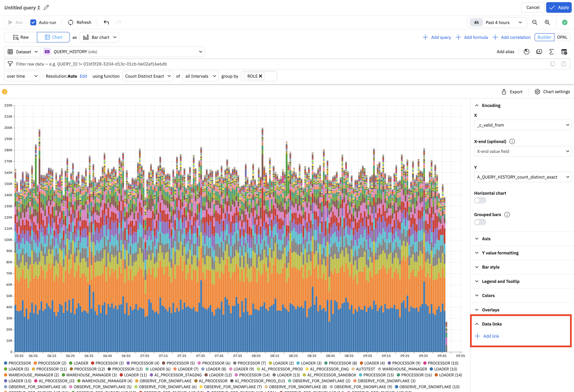Click the Add link link
The height and width of the screenshot is (392, 574).
click(491, 336)
